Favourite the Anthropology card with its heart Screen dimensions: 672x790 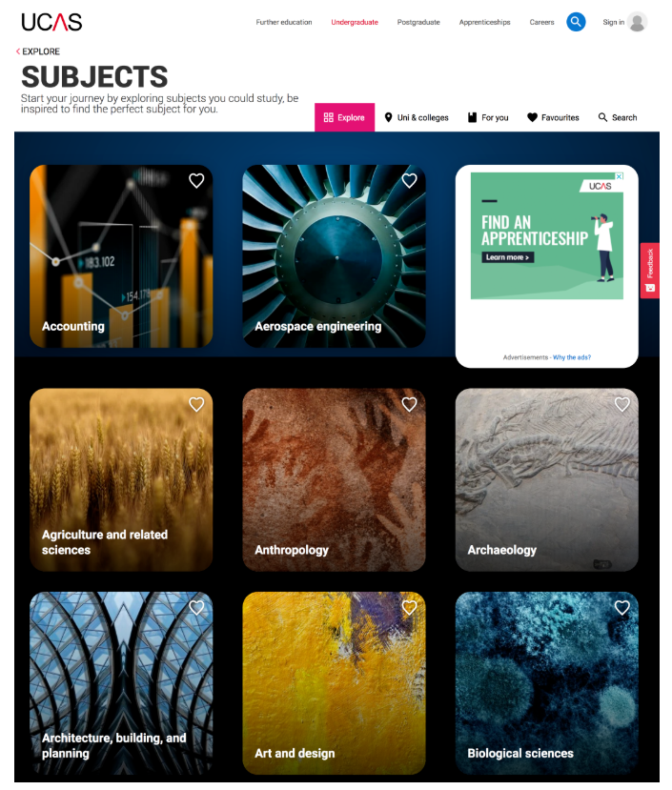pyautogui.click(x=409, y=404)
